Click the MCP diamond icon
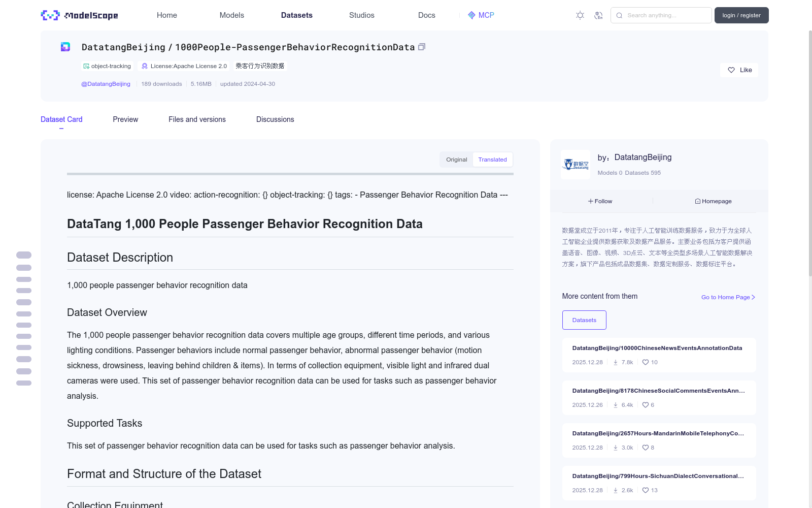This screenshot has width=812, height=508. [471, 15]
